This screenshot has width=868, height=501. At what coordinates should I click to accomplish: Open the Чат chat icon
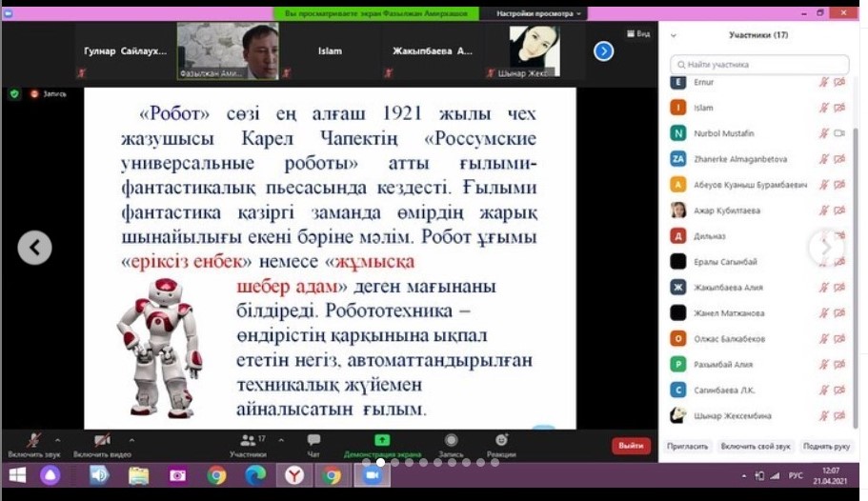pos(313,440)
